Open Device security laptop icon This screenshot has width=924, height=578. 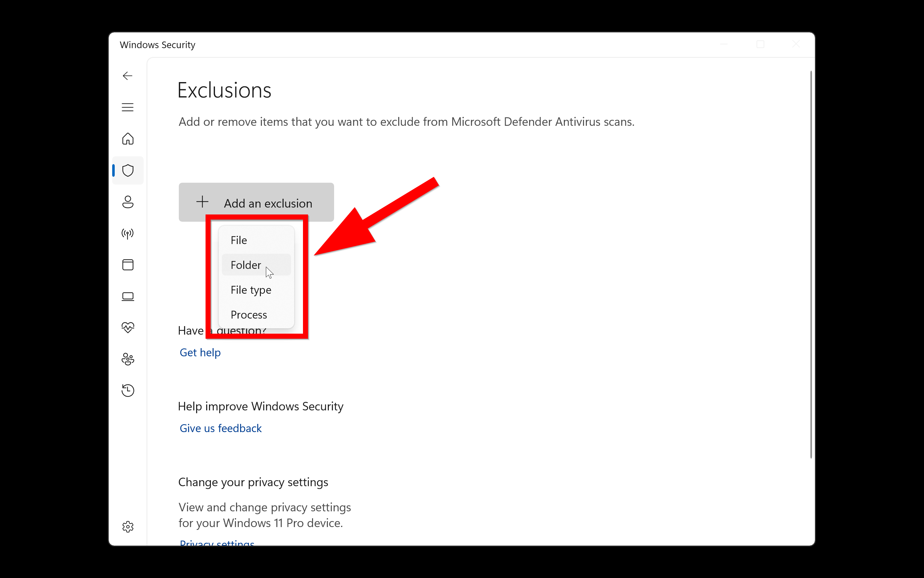click(x=128, y=296)
